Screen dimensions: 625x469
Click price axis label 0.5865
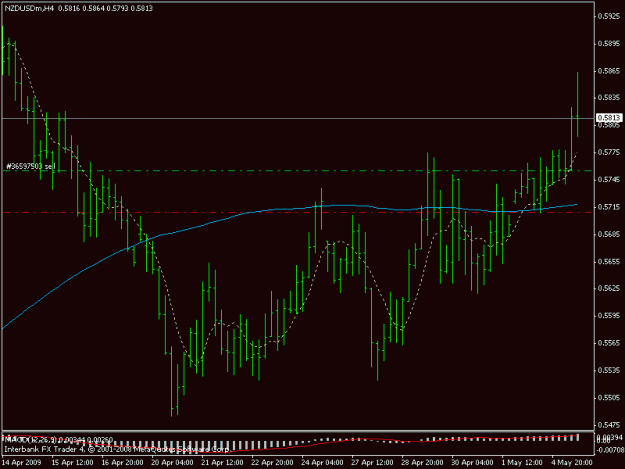pyautogui.click(x=609, y=71)
